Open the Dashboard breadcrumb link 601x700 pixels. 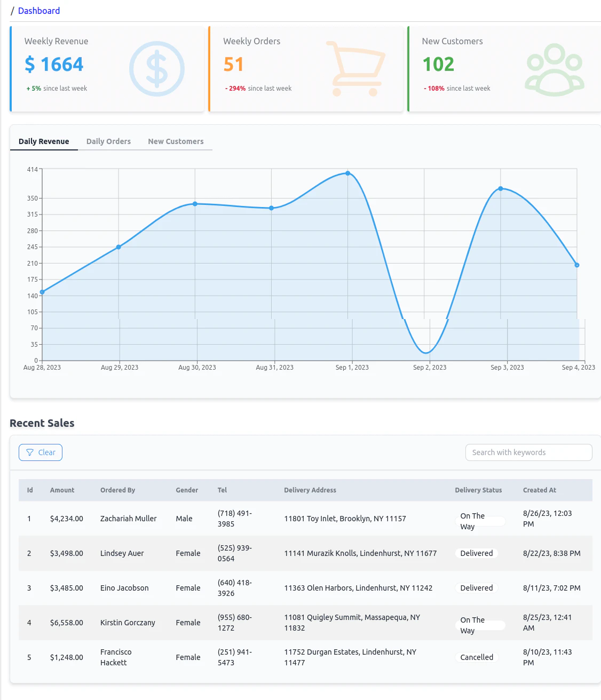38,11
